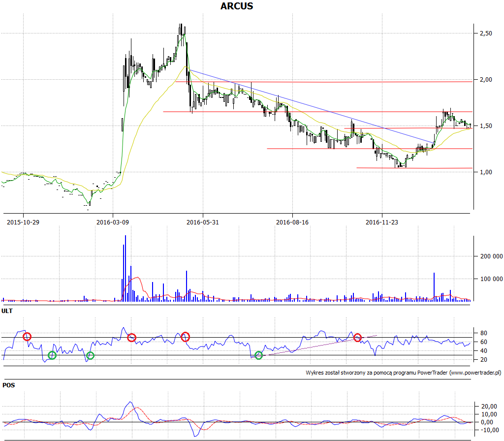
Task: Click the 2016-11-23 date label
Action: point(382,222)
